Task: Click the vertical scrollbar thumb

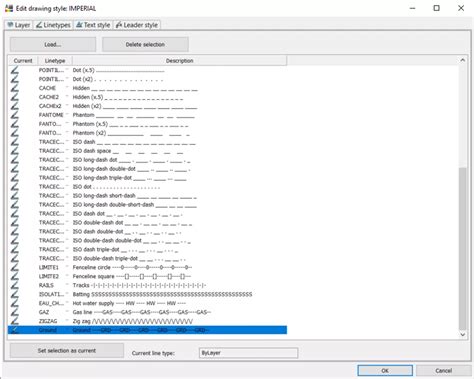Action: (x=463, y=248)
